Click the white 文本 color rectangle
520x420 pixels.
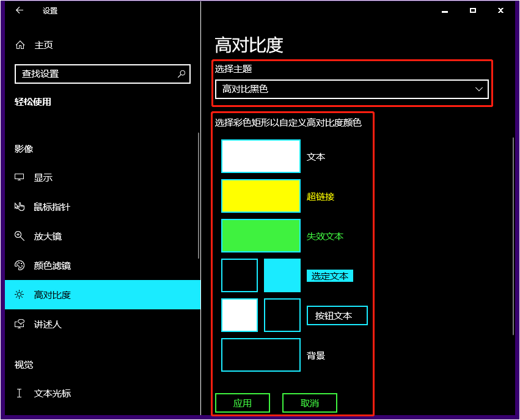[260, 156]
